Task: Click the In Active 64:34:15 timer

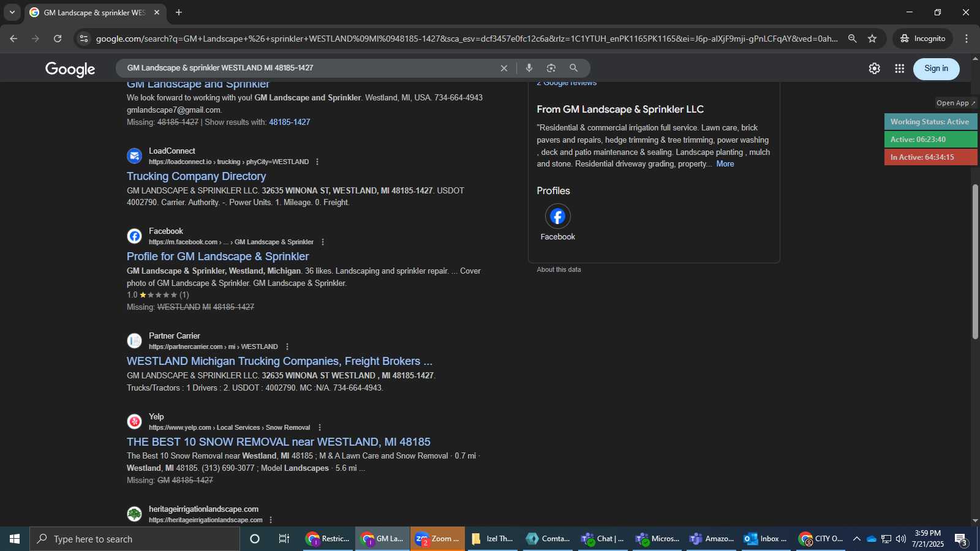Action: (x=930, y=157)
